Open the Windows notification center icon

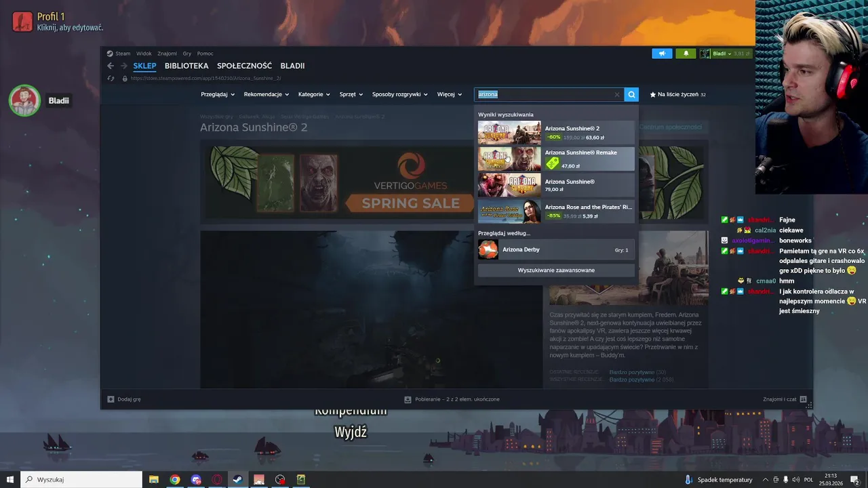(x=855, y=479)
